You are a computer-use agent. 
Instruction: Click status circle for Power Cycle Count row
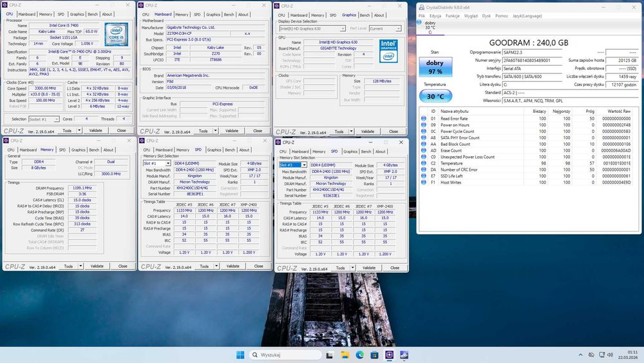click(424, 131)
